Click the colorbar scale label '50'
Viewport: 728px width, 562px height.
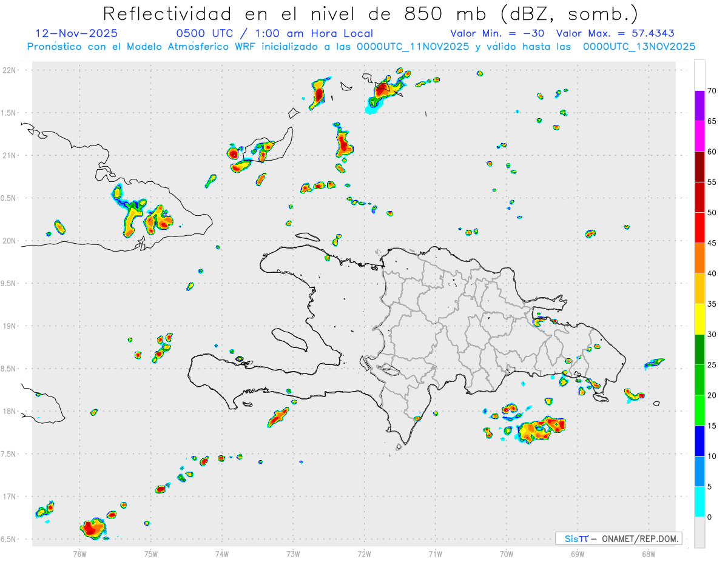point(712,212)
